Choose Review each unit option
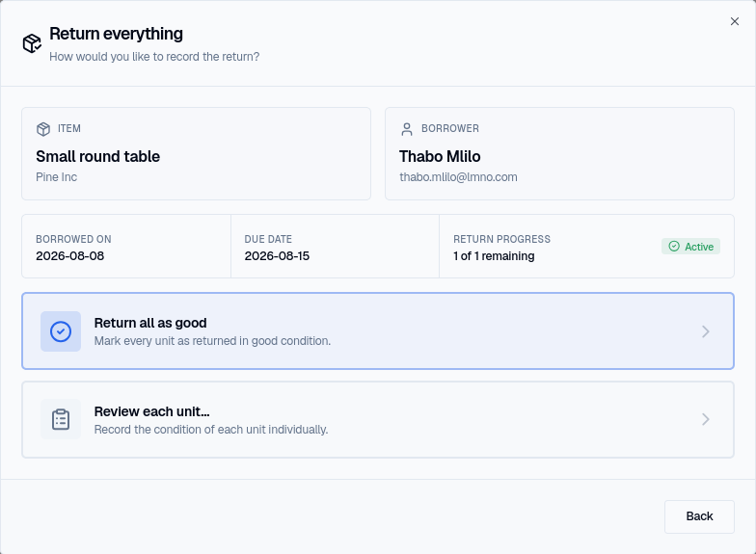The height and width of the screenshot is (554, 756). click(x=378, y=420)
